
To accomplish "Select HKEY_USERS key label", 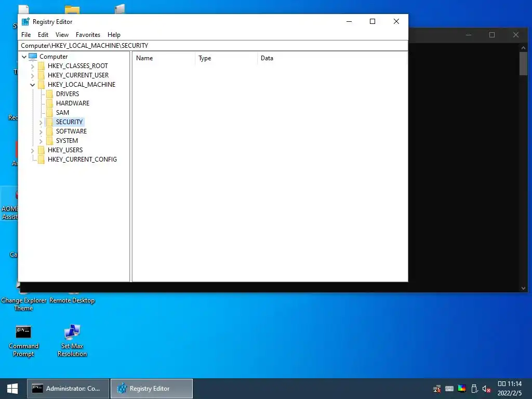I will [x=65, y=150].
